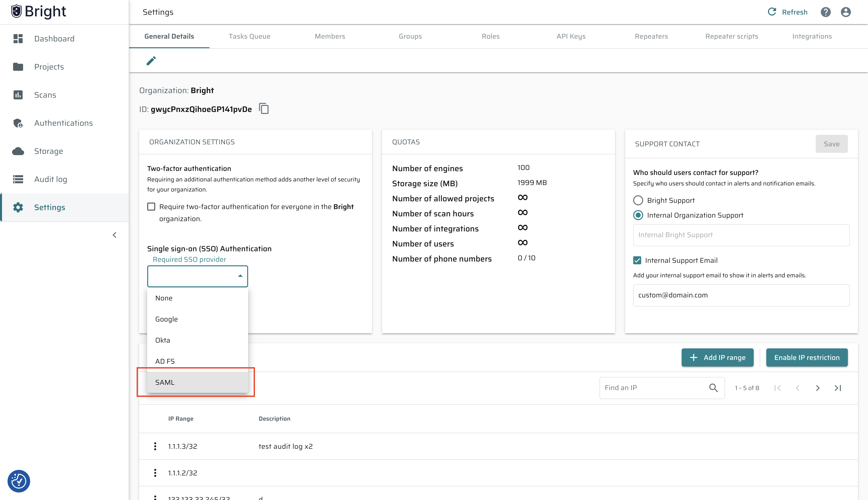Open Storage cloud icon
Image resolution: width=868 pixels, height=500 pixels.
(18, 151)
